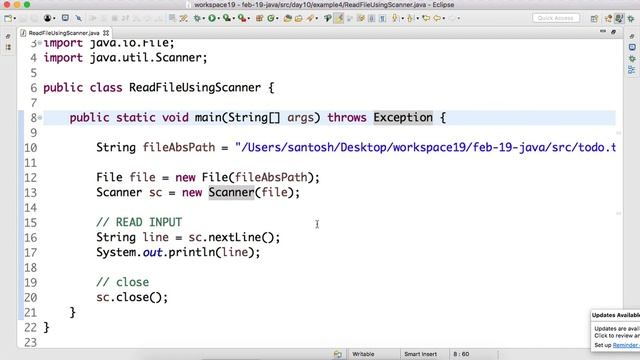The width and height of the screenshot is (640, 360).
Task: Click the Writable status bar entry
Action: (363, 354)
